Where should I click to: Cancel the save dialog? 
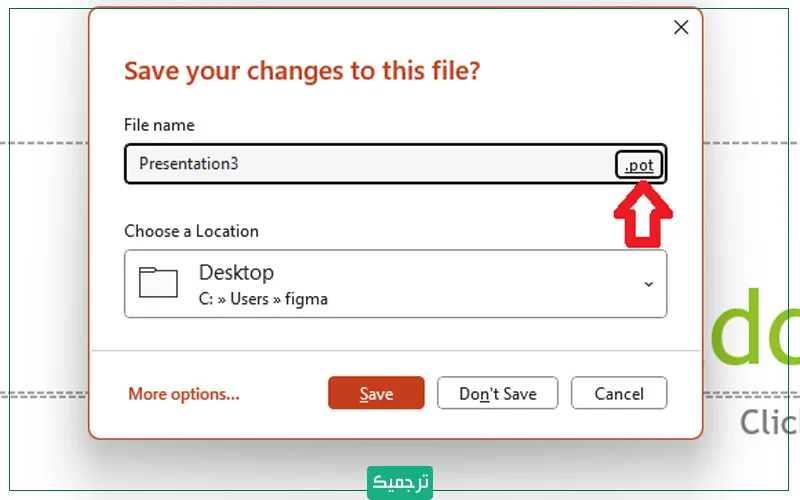coord(619,393)
